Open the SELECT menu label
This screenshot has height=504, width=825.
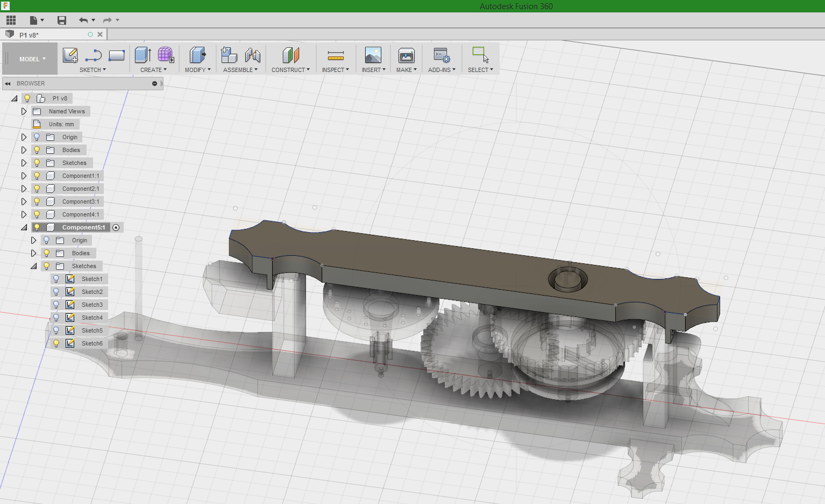pos(480,70)
